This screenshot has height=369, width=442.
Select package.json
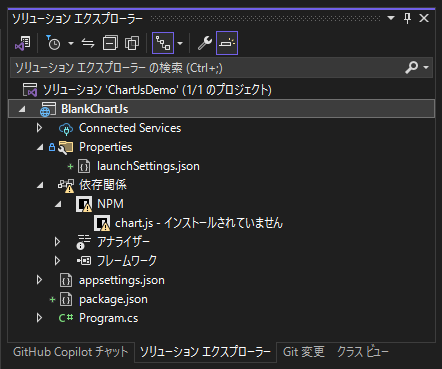[x=113, y=299]
